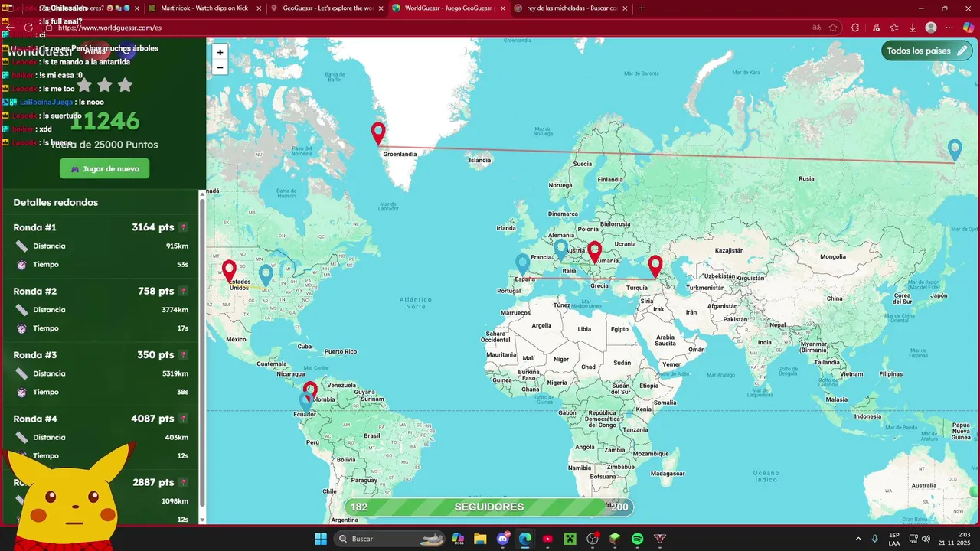Switch to GeoGuessr tab
The width and height of the screenshot is (980, 551).
tap(328, 8)
